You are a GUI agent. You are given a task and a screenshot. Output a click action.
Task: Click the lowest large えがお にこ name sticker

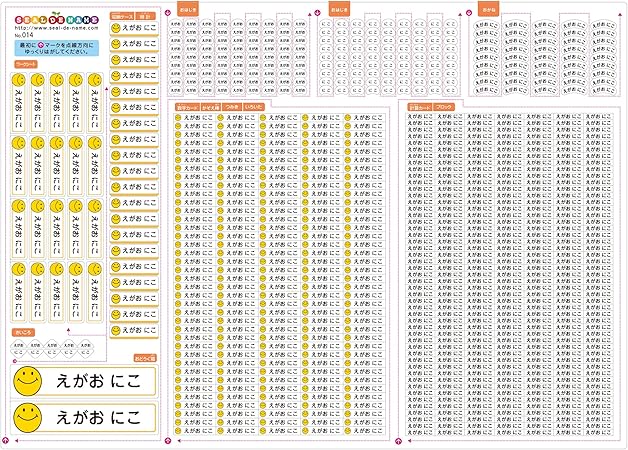83,418
